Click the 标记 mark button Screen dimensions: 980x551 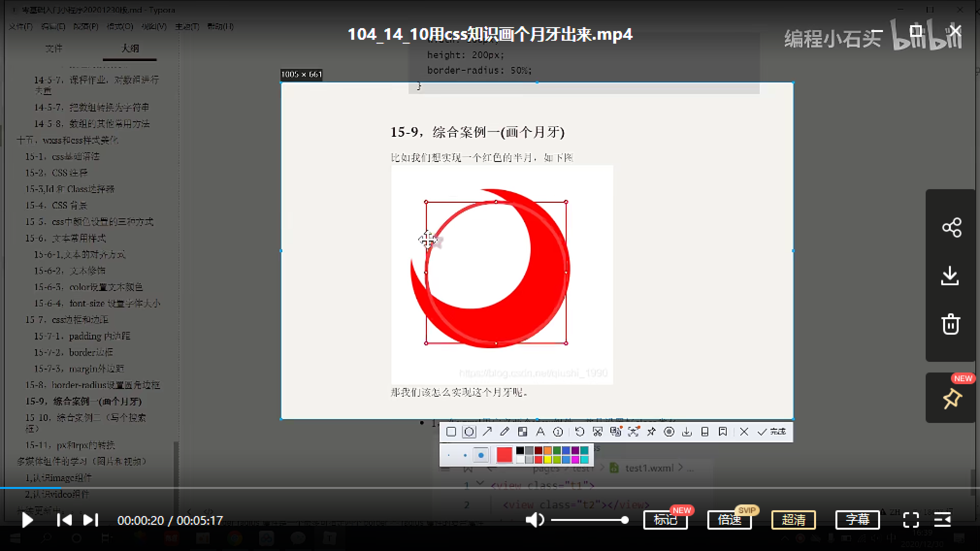pyautogui.click(x=666, y=520)
